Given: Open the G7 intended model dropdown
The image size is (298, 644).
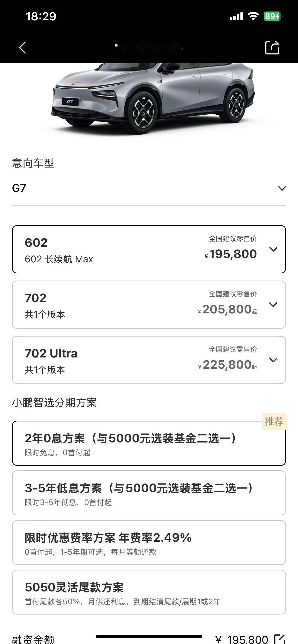Looking at the screenshot, I should (149, 188).
